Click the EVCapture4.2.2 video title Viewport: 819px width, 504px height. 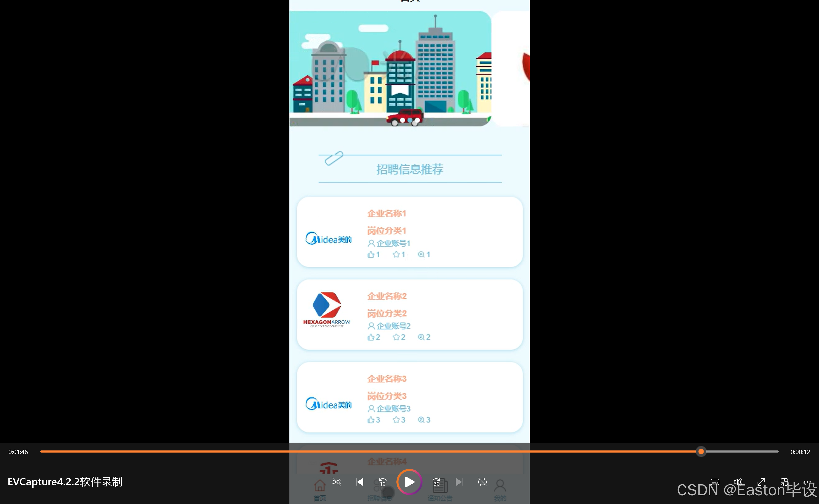point(65,482)
